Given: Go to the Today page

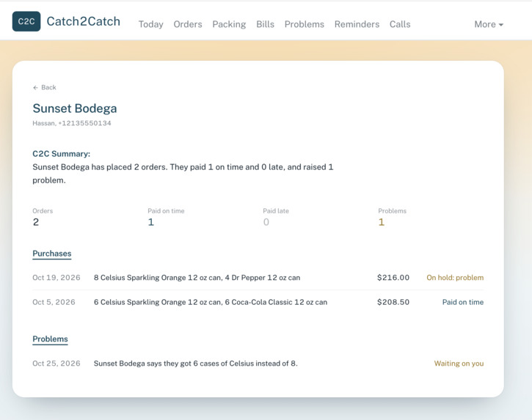Looking at the screenshot, I should (x=150, y=24).
